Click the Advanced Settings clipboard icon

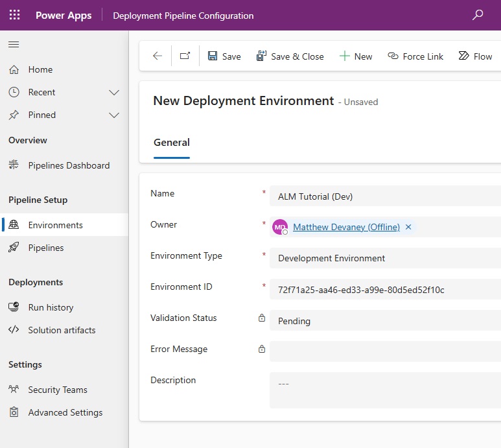click(x=14, y=412)
